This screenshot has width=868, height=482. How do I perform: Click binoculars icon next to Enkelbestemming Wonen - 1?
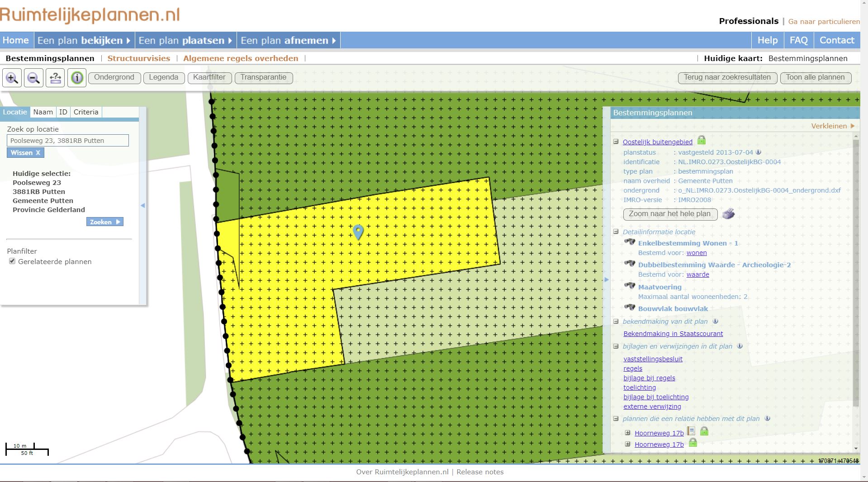(630, 242)
